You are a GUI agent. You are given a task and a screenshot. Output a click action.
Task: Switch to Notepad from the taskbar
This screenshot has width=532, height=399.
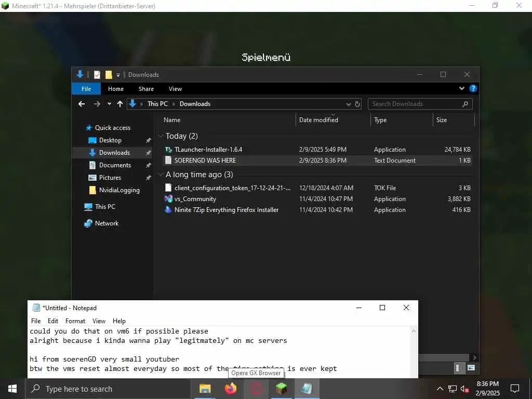(307, 389)
